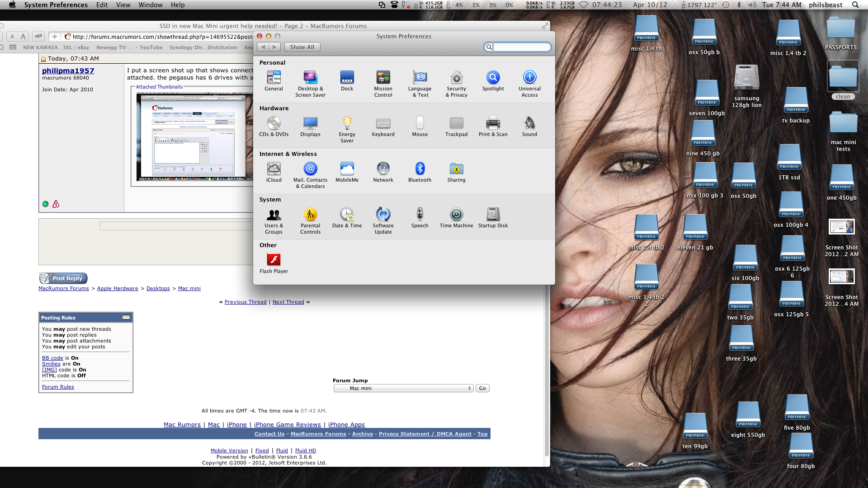Collapse the Posting Rules box
The width and height of the screenshot is (868, 488).
[126, 318]
